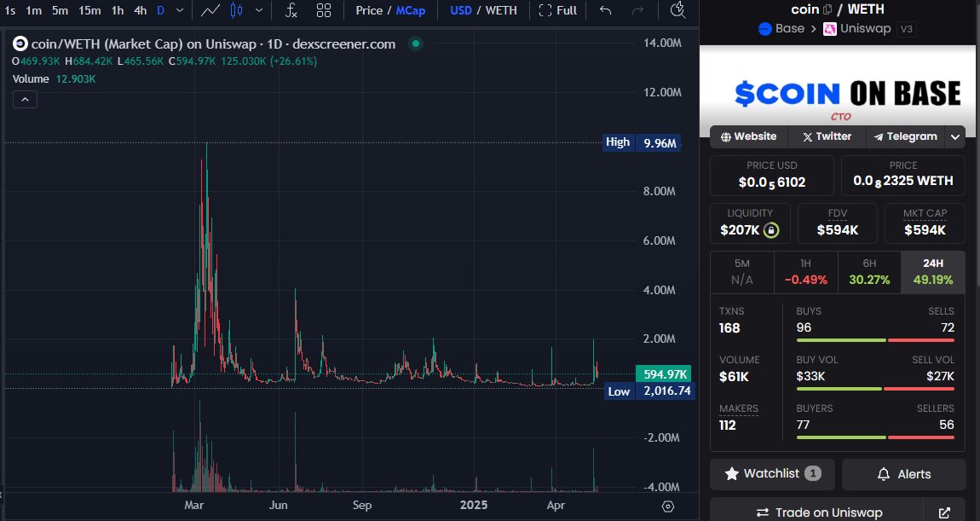Click the High 9.96M axis marker

tap(643, 142)
